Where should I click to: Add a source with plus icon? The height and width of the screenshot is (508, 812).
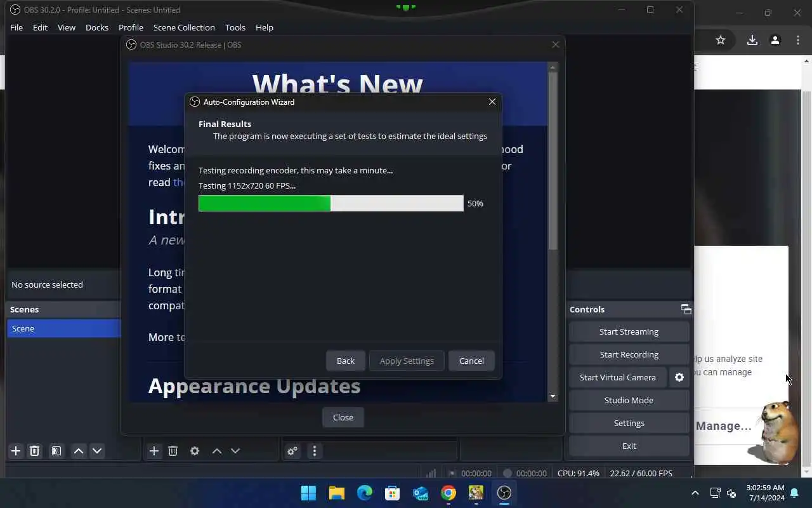[154, 451]
